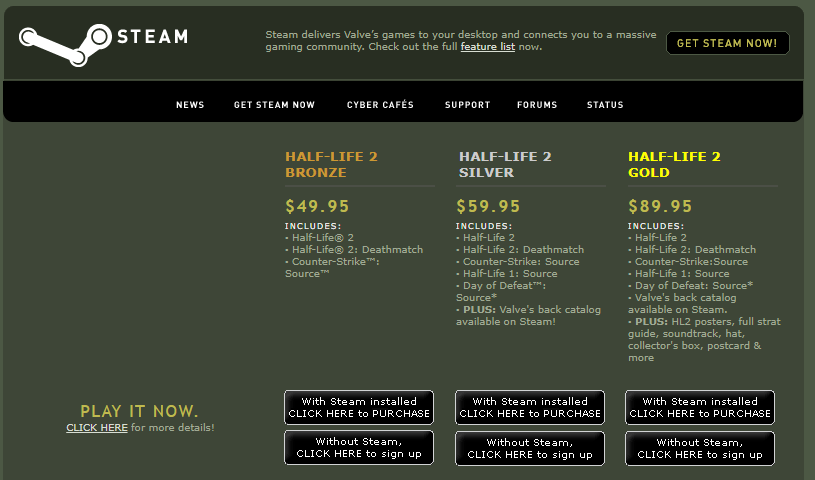
Task: Open the SUPPORT navigation item
Action: click(467, 105)
